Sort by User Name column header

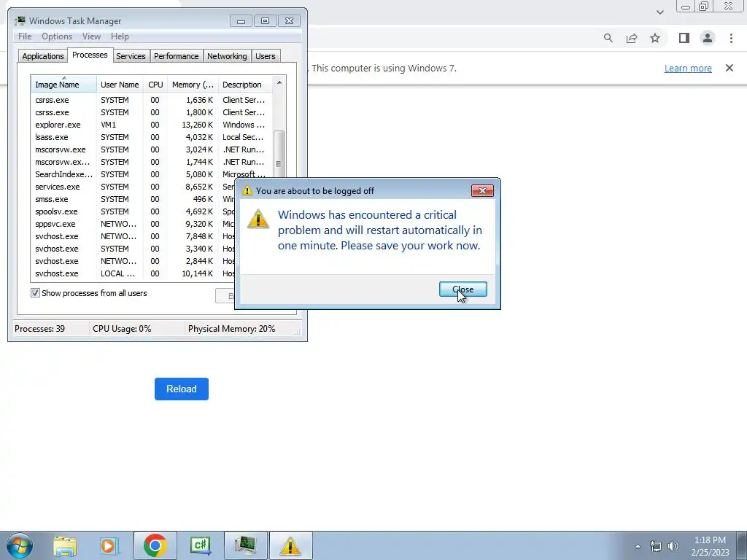coord(120,85)
